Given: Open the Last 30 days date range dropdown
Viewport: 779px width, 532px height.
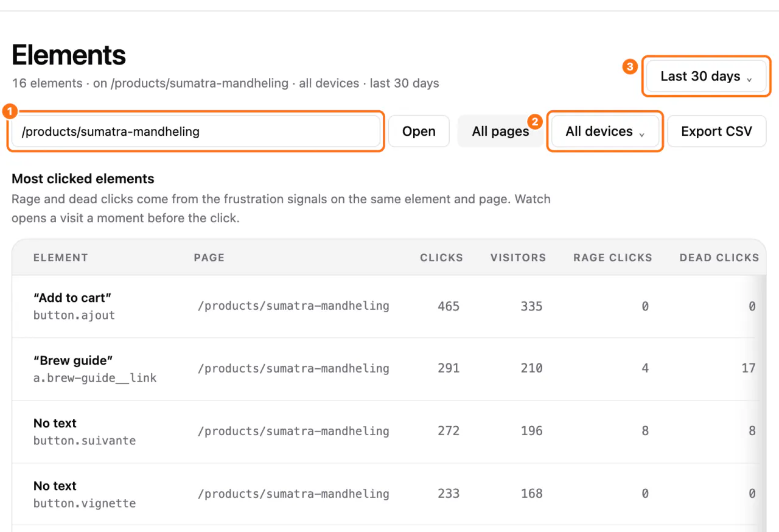Looking at the screenshot, I should pyautogui.click(x=706, y=76).
